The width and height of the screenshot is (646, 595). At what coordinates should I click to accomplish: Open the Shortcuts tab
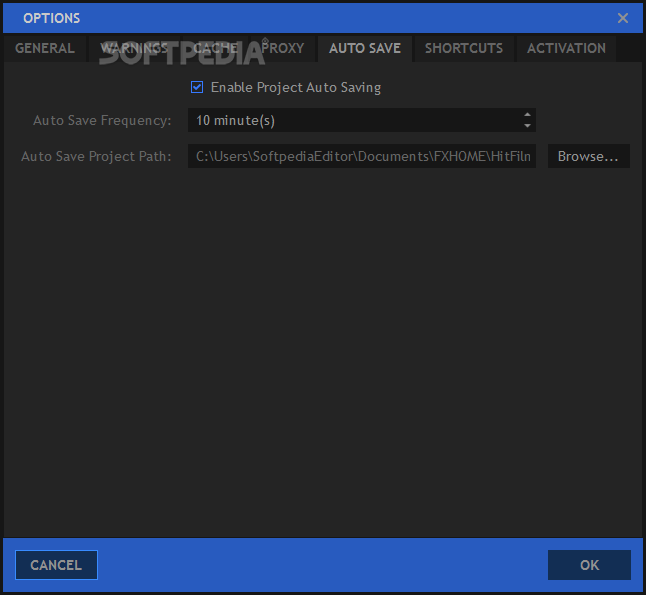464,49
